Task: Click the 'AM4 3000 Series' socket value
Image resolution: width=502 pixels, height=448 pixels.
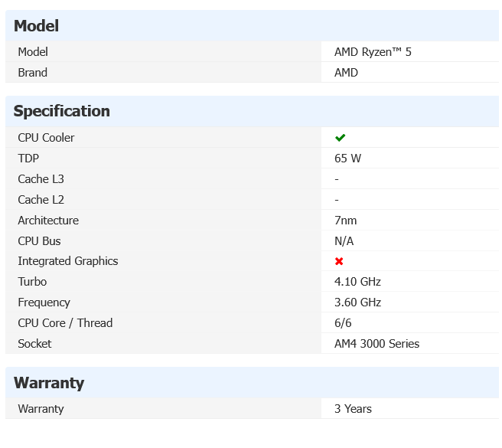Action: point(376,344)
